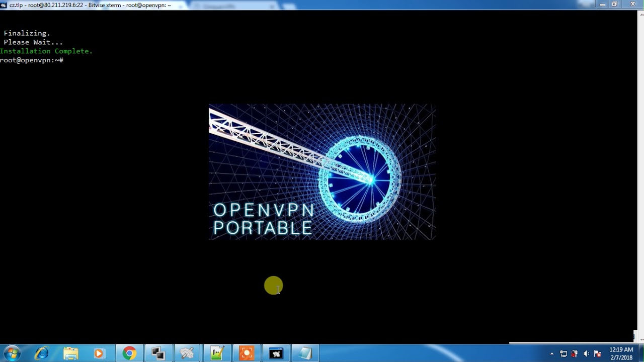This screenshot has height=362, width=644.
Task: Close the Bitvise xterm window
Action: tap(633, 5)
